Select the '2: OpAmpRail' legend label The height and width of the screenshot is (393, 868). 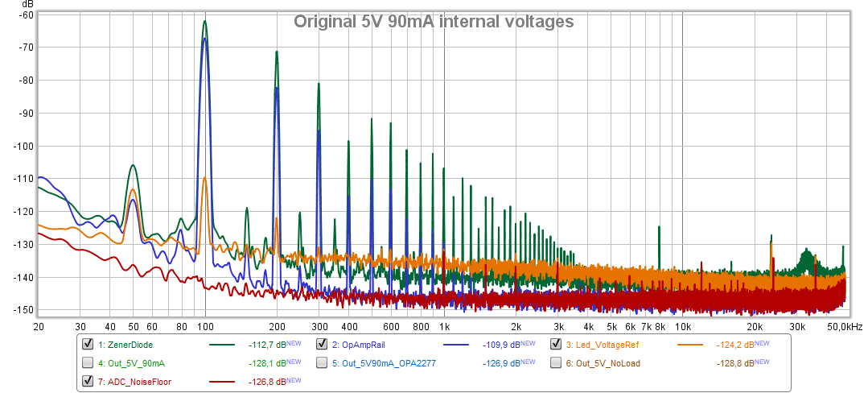[358, 345]
